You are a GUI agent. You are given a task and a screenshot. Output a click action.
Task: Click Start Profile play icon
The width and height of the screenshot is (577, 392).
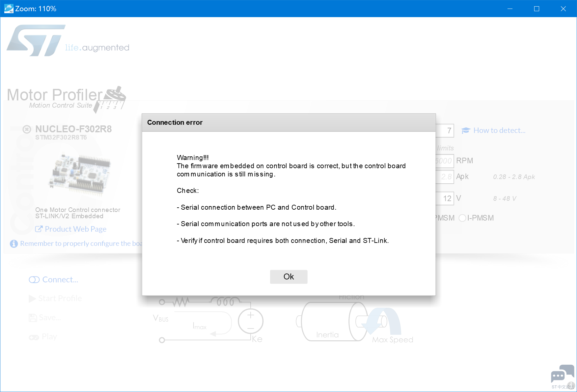coord(32,299)
